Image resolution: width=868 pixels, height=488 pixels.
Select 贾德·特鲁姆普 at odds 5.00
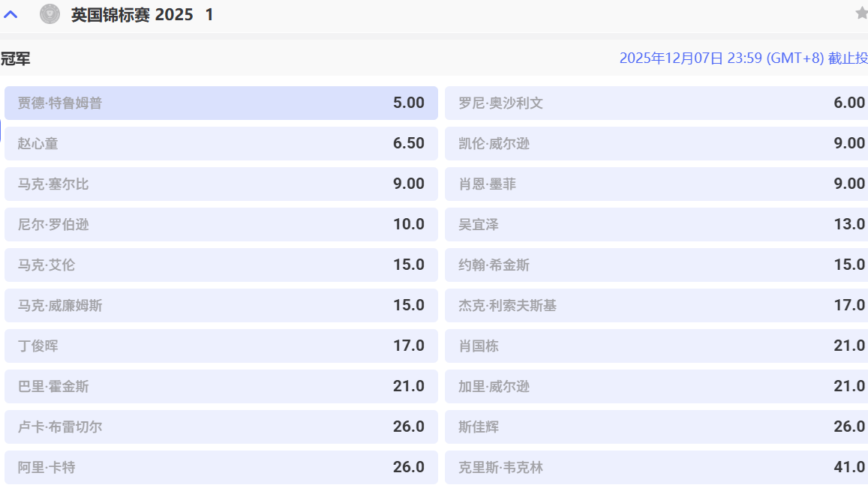pyautogui.click(x=221, y=103)
